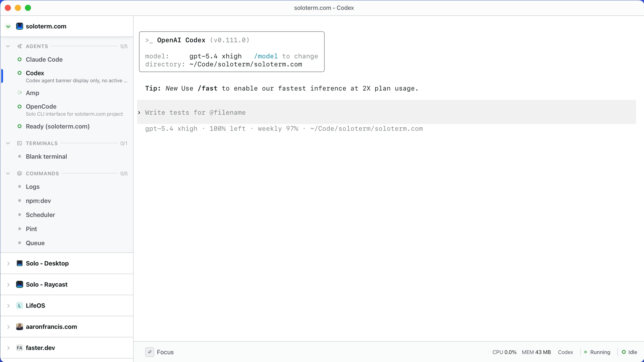Click the terminal prompt arrow icon

139,112
